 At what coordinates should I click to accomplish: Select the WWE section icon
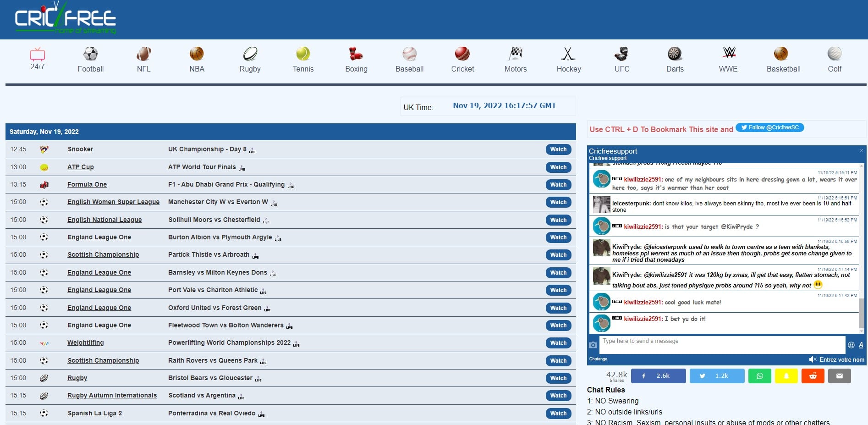point(728,54)
